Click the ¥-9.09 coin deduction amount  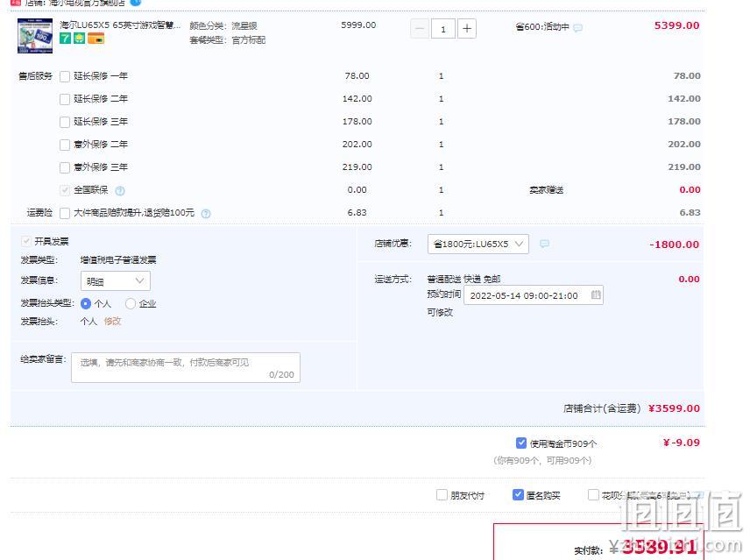point(682,443)
